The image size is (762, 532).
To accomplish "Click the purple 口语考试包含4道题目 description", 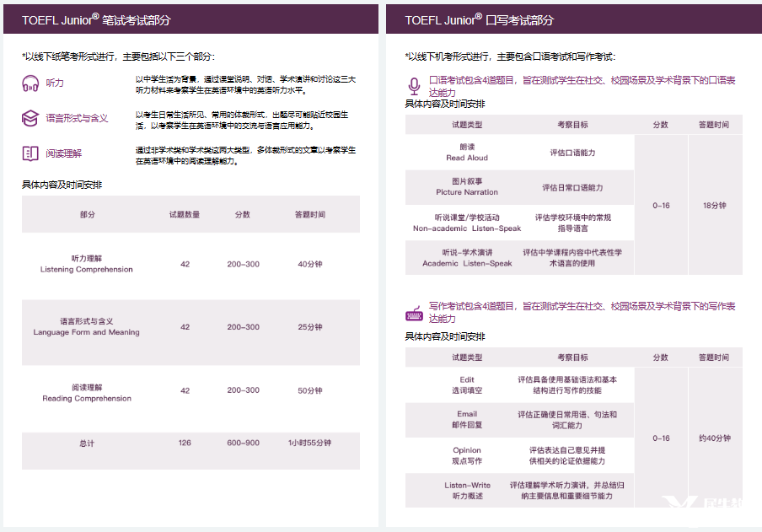I will [x=582, y=86].
